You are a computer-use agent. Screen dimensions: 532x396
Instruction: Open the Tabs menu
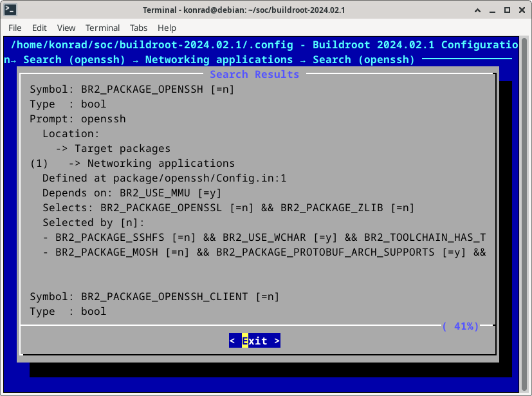[138, 28]
